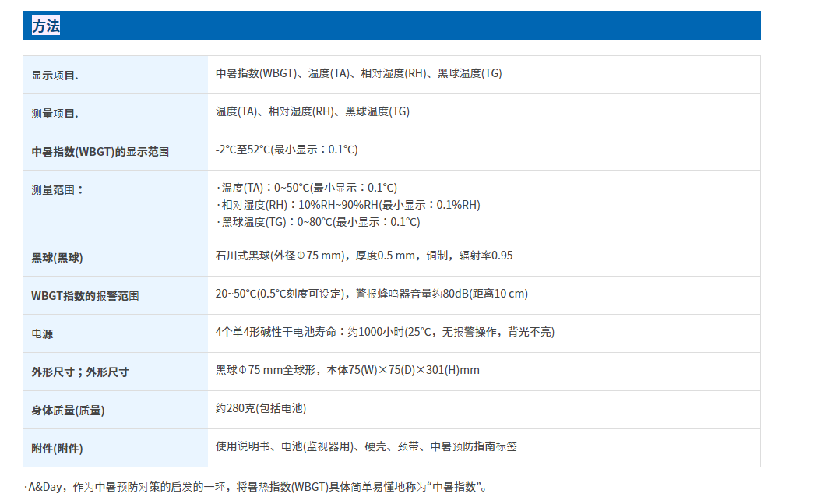Click the 20~50°C alarm range text

372,294
